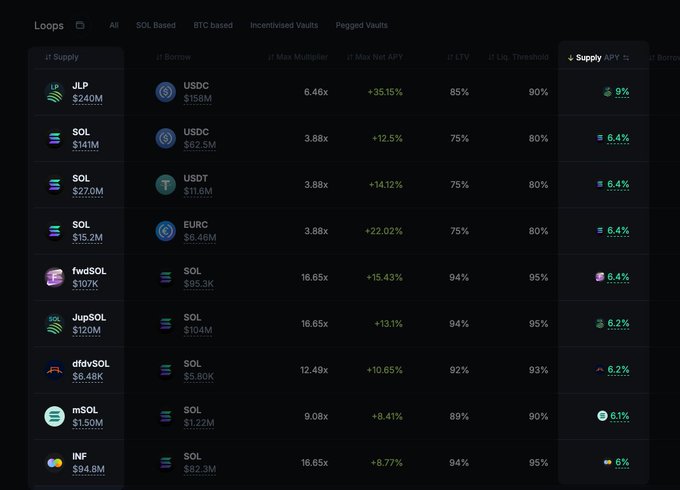Viewport: 680px width, 490px height.
Task: Click the EURC borrow token icon
Action: 165,231
